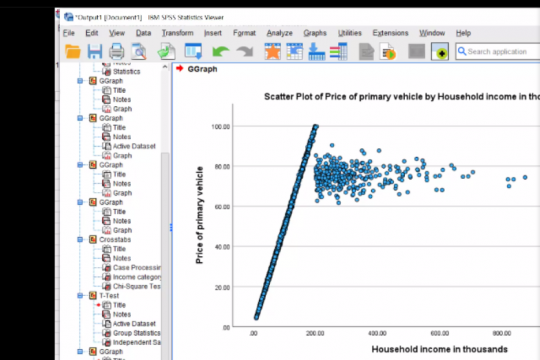Click the Go to Variable down-arrow icon
540x360 pixels.
[316, 52]
